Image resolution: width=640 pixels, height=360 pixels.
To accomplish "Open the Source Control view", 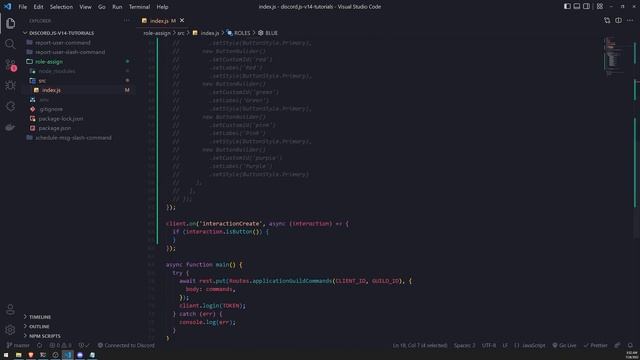I will pyautogui.click(x=10, y=64).
